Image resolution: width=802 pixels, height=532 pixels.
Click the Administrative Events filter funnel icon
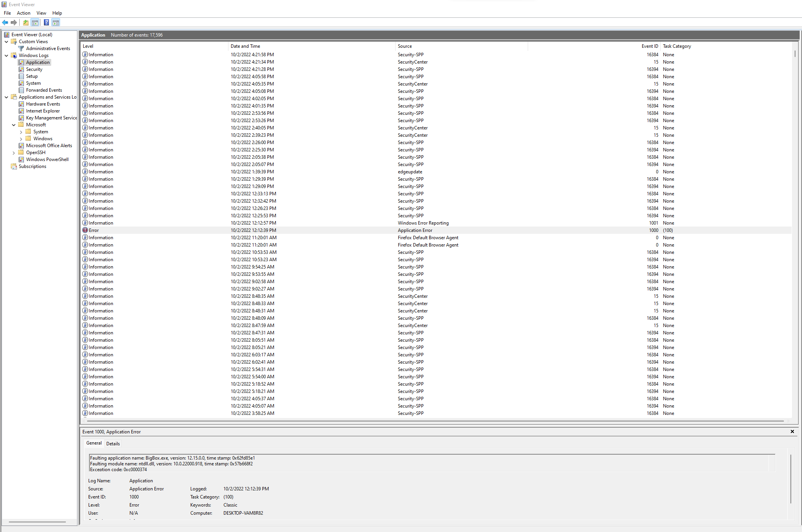click(21, 49)
